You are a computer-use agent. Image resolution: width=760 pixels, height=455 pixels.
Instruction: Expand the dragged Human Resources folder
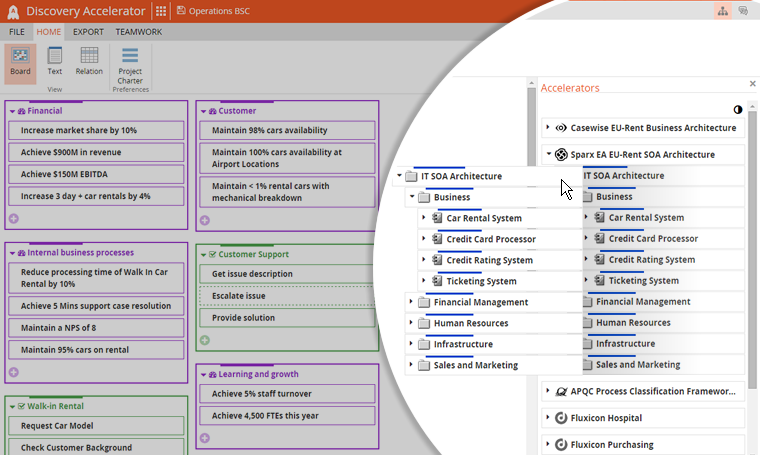(x=411, y=322)
